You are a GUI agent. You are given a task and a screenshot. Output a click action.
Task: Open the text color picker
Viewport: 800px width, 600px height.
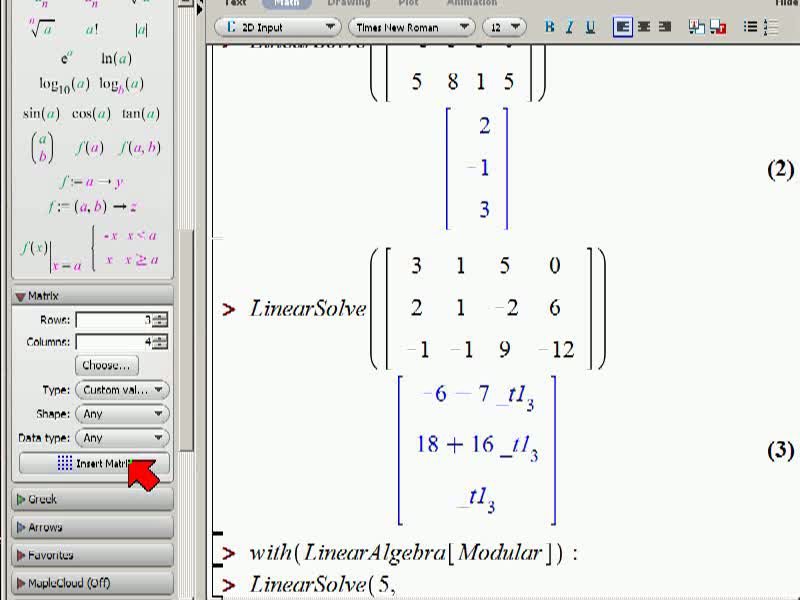click(x=696, y=27)
